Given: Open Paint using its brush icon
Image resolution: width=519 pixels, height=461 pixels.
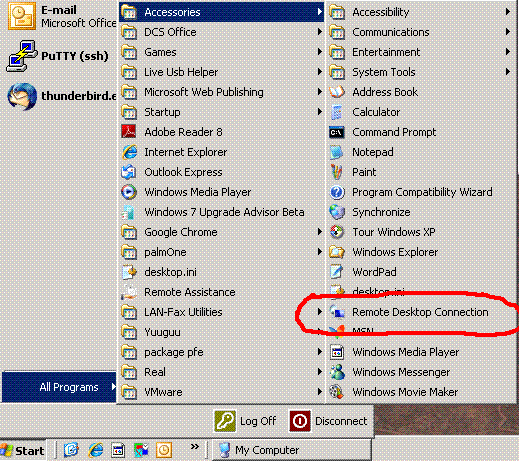Looking at the screenshot, I should 337,172.
